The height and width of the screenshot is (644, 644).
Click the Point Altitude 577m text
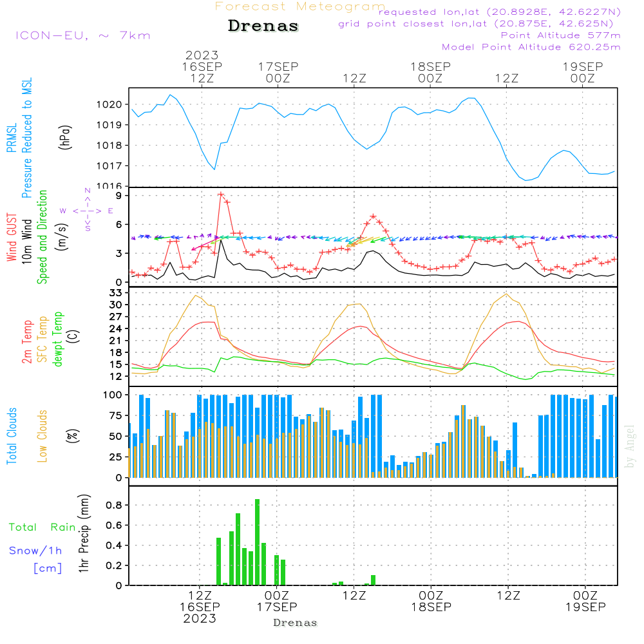560,35
